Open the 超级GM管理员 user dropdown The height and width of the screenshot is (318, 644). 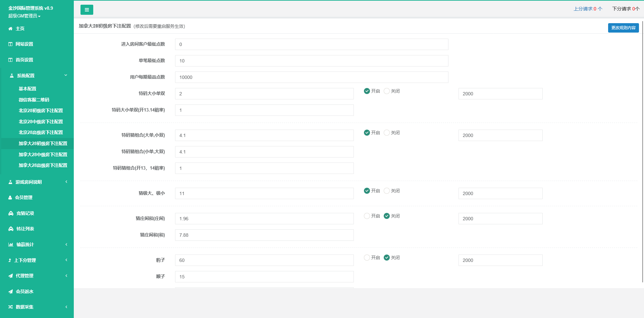pyautogui.click(x=24, y=16)
